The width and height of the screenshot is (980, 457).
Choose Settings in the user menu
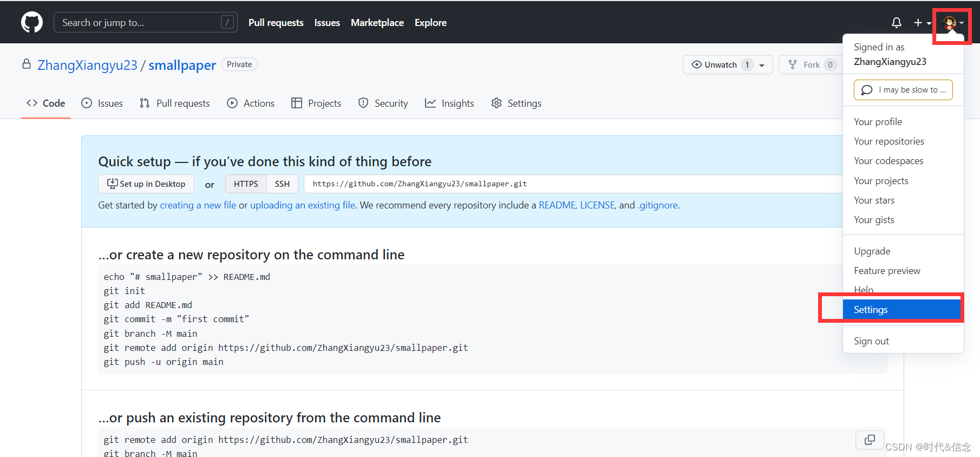coord(871,310)
